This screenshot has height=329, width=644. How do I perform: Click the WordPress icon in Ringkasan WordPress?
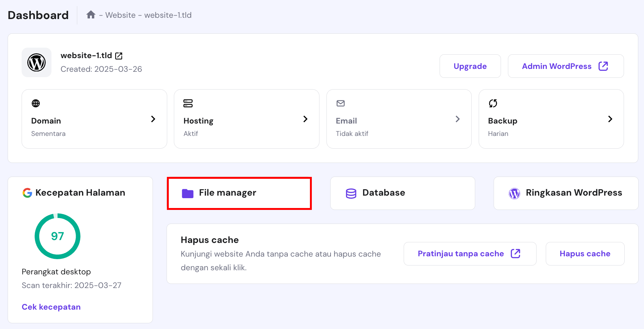(x=515, y=193)
